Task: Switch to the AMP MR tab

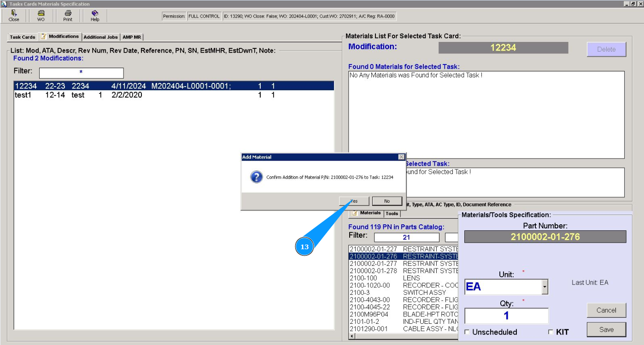Action: click(x=132, y=37)
